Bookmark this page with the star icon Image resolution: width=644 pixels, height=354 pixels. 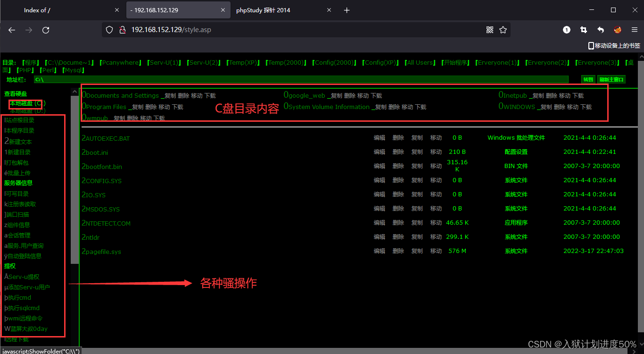pos(503,30)
